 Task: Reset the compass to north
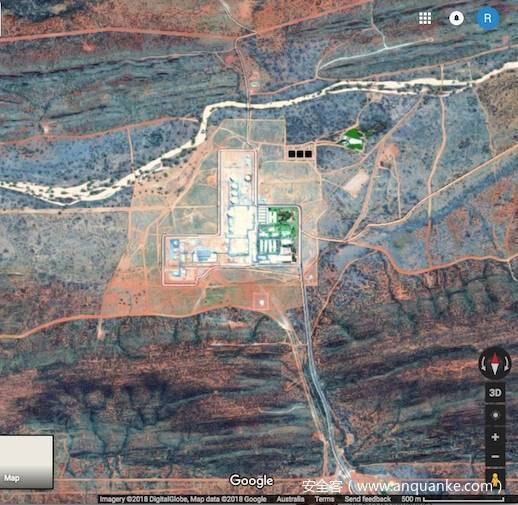coord(495,363)
